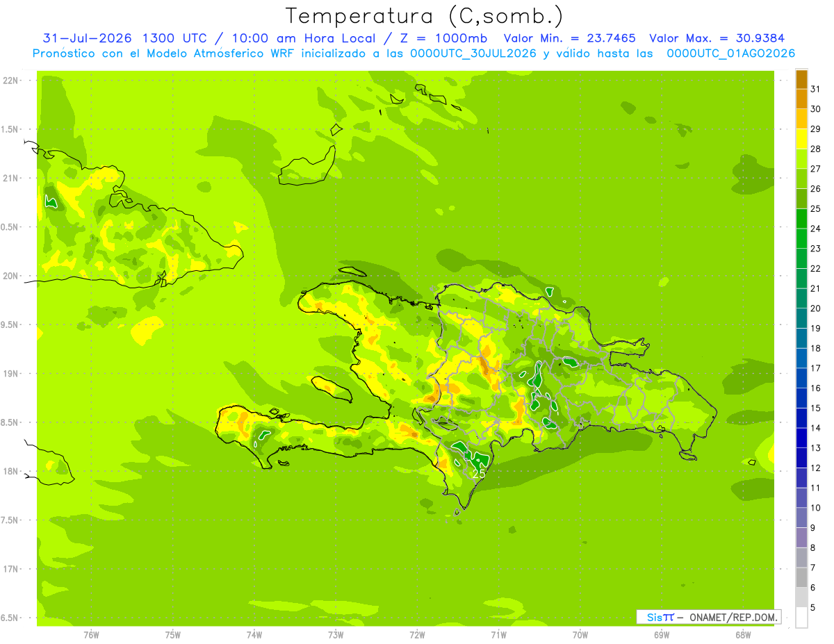Click the legend value '31'
Image resolution: width=834 pixels, height=644 pixels.
pos(816,89)
